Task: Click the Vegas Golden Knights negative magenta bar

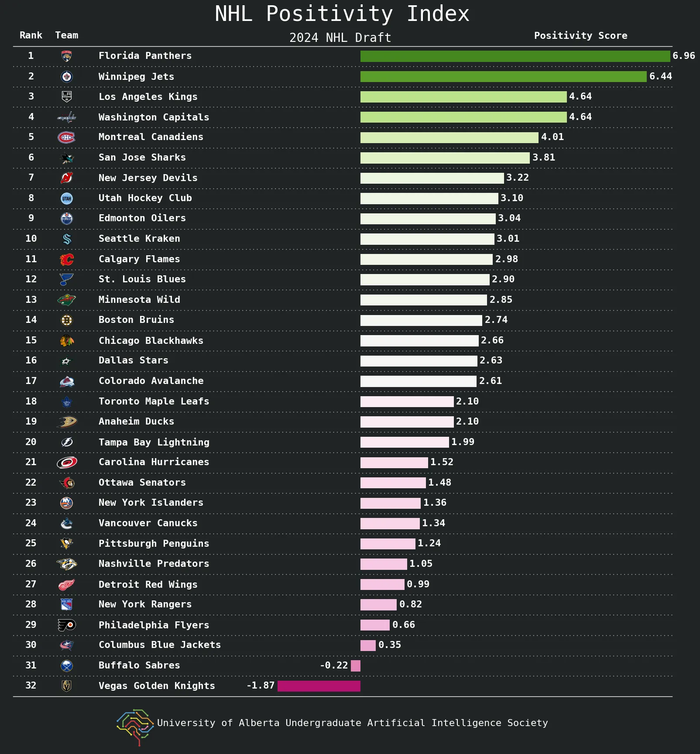Action: 319,686
